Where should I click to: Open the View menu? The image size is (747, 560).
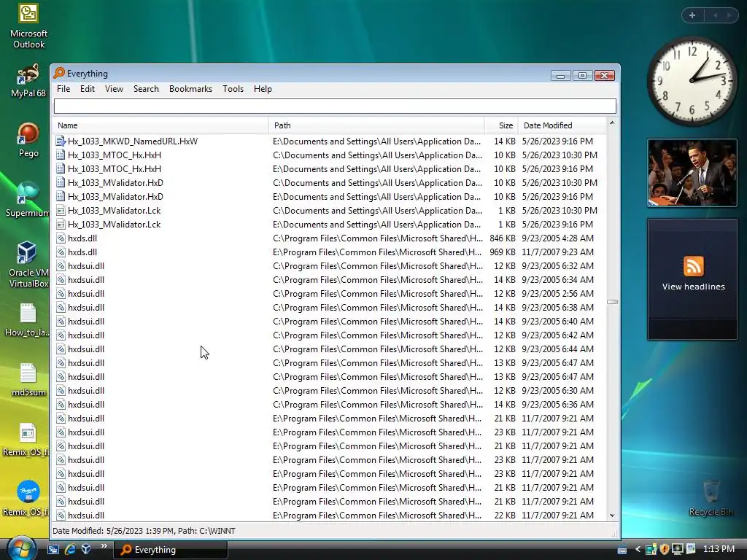point(114,89)
